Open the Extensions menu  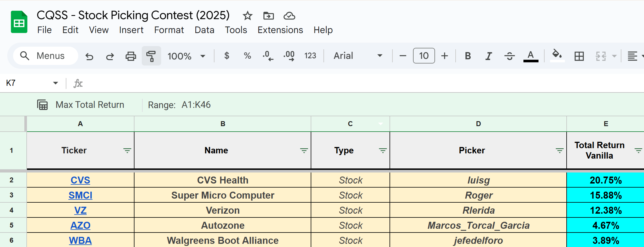(x=280, y=30)
